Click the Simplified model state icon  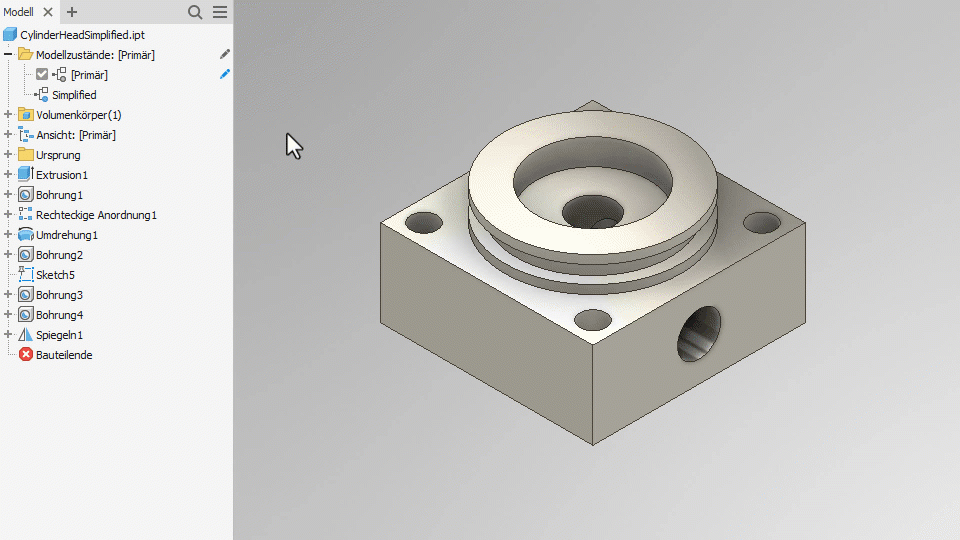coord(42,95)
